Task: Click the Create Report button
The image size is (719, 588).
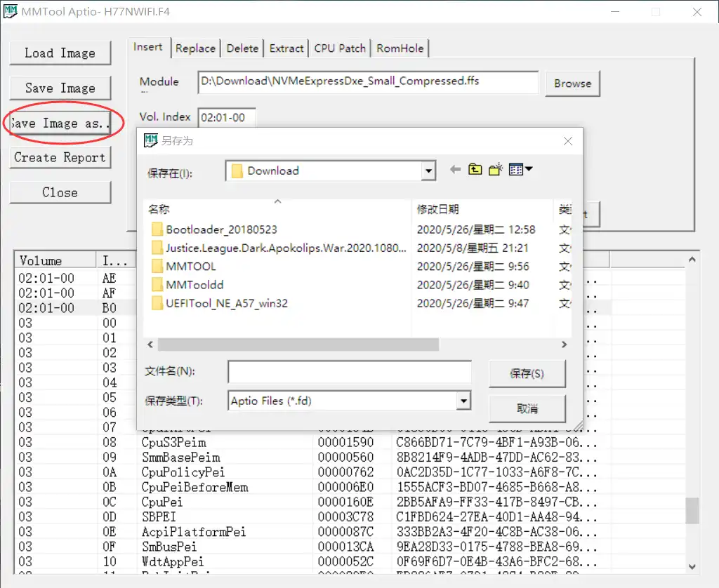Action: click(60, 157)
